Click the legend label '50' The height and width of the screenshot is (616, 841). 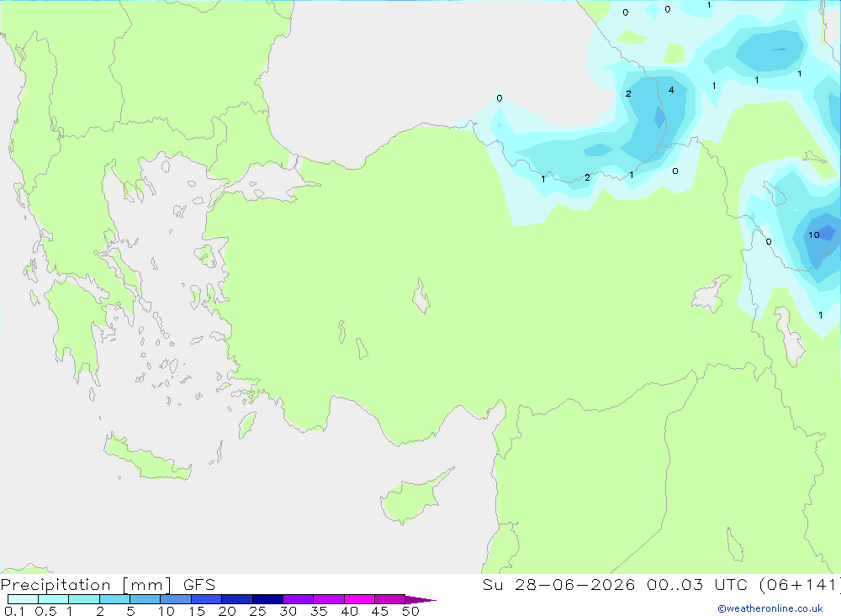tap(410, 611)
